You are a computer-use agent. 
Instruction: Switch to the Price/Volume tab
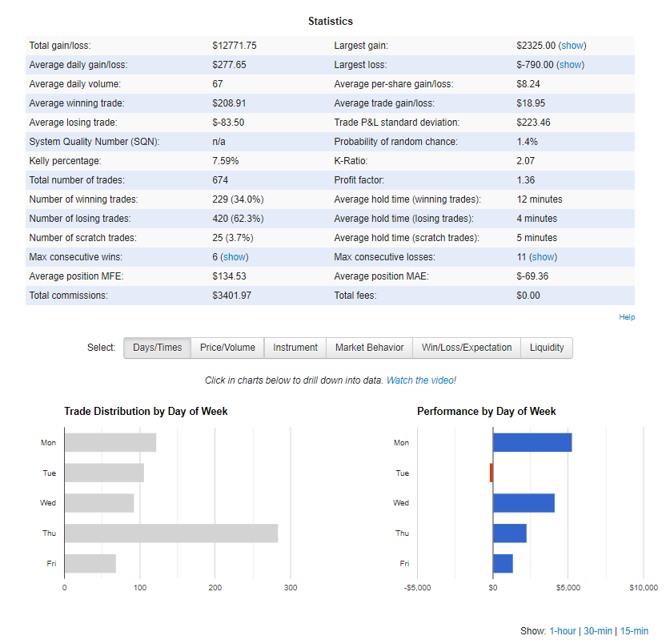(x=227, y=348)
